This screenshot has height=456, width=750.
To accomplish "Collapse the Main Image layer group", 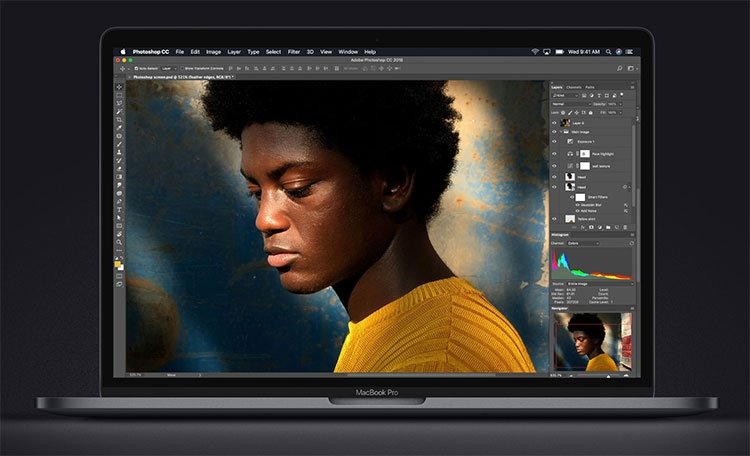I will click(x=561, y=132).
